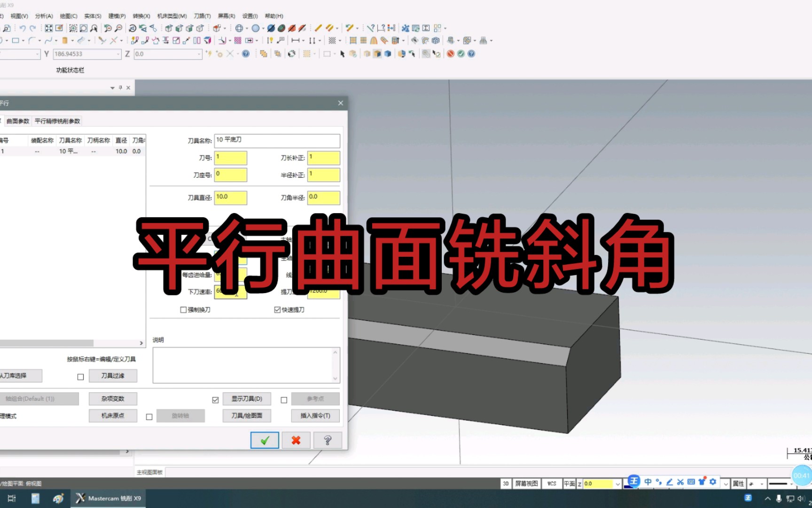Disable the 快速提刀 checkbox

(x=277, y=310)
